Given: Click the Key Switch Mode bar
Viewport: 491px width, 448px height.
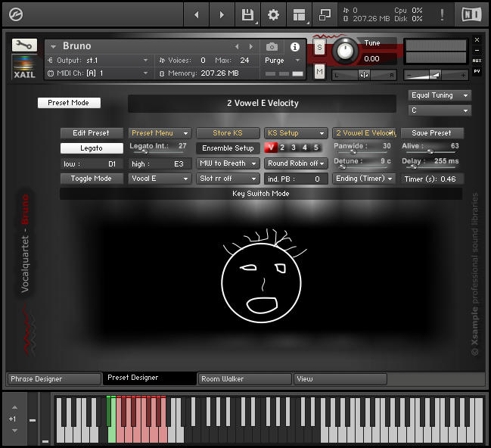Looking at the screenshot, I should 261,194.
